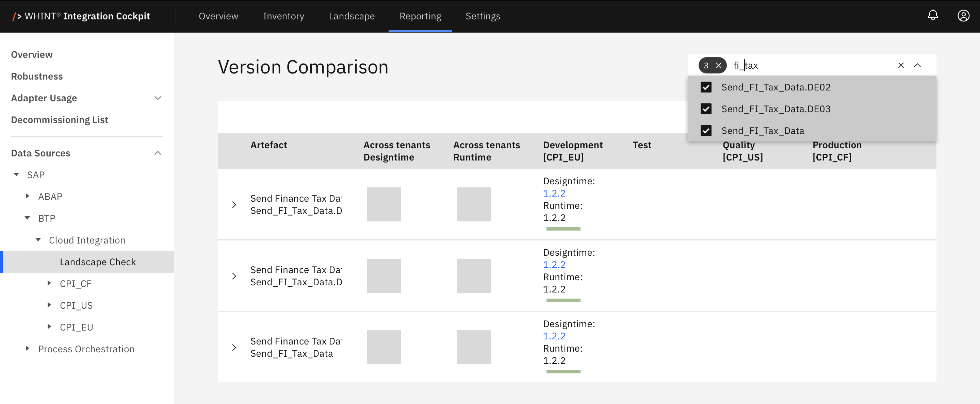Collapse the BTP tree node
Screen dimensions: 980x404
coord(27,218)
